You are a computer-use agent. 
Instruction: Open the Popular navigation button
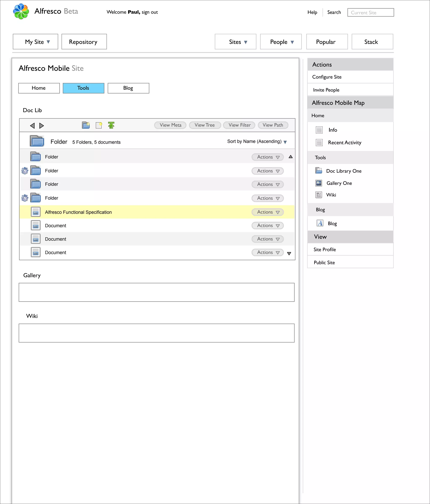pyautogui.click(x=327, y=42)
